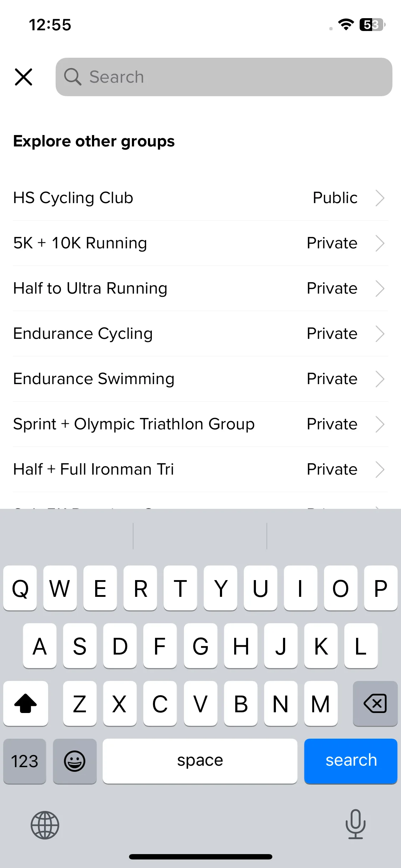Screen dimensions: 401x868
Task: Tap the blue search key
Action: click(x=351, y=761)
